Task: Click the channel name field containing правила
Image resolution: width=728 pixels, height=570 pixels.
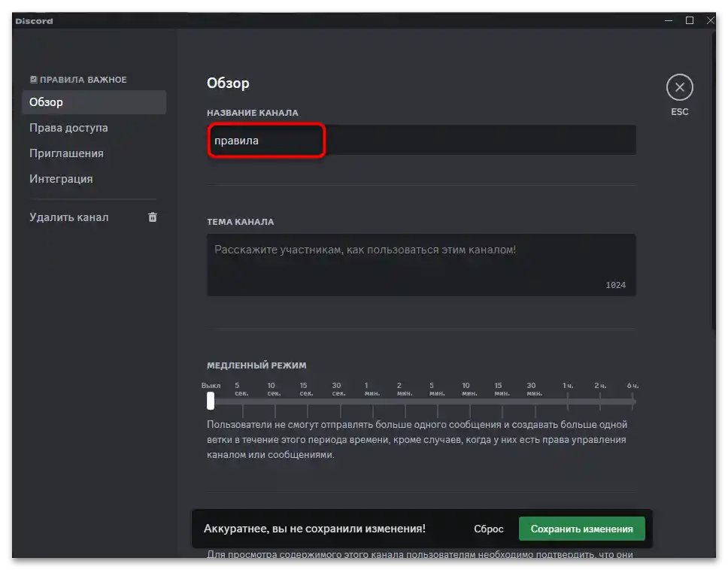Action: (421, 140)
